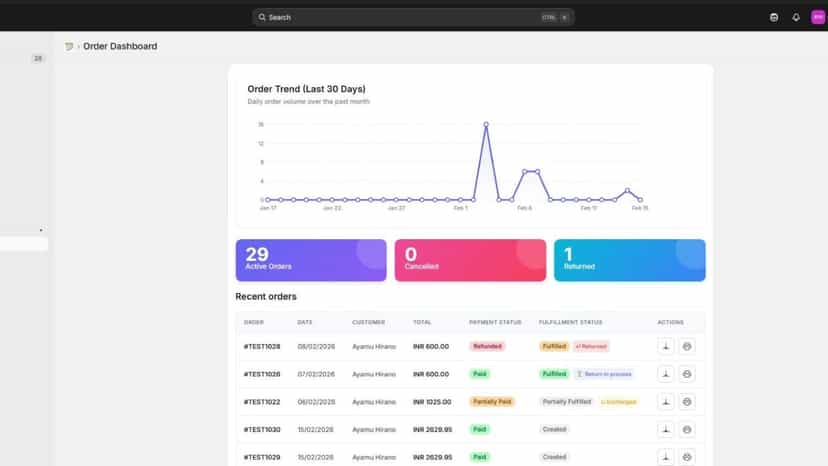Click the Fulfillment Status column header

click(x=570, y=322)
